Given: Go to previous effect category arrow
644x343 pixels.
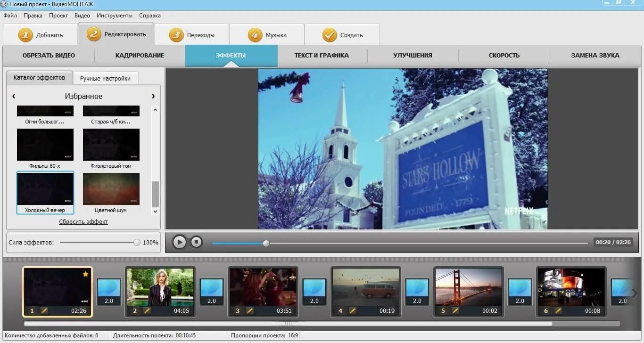Looking at the screenshot, I should (x=14, y=96).
